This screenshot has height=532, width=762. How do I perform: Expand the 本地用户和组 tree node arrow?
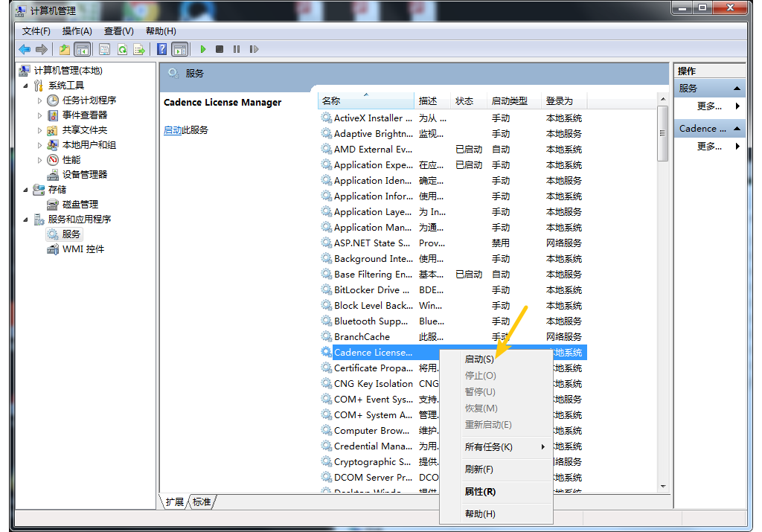pyautogui.click(x=39, y=145)
